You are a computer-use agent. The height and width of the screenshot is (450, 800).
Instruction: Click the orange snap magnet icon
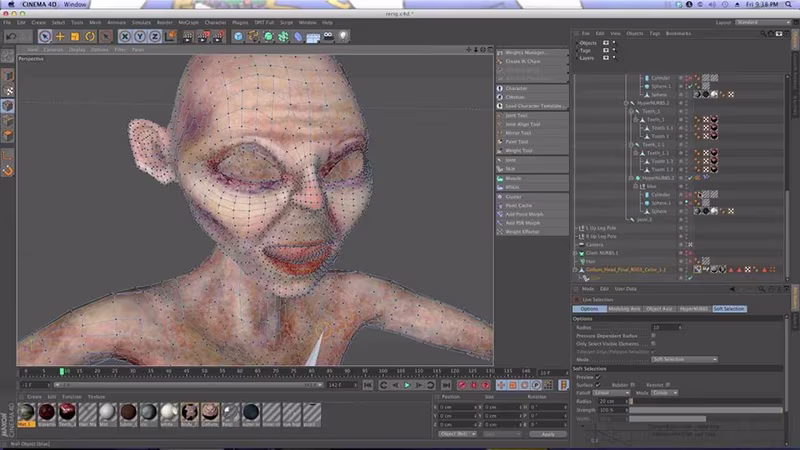pyautogui.click(x=8, y=170)
